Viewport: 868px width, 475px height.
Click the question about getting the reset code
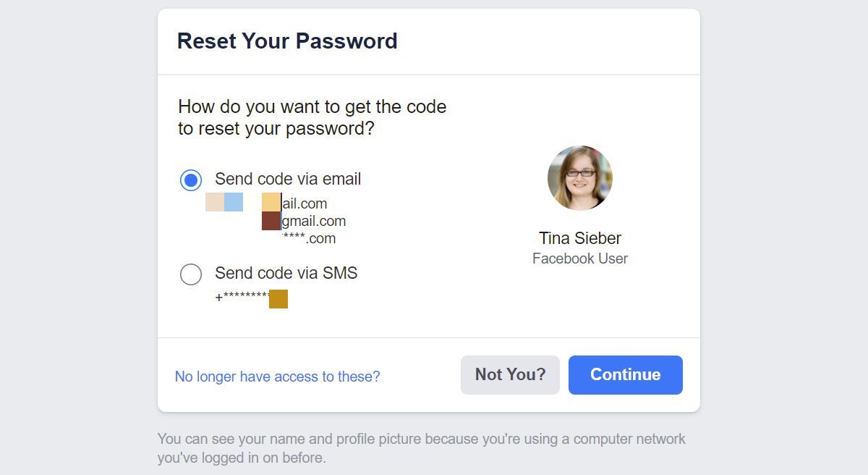coord(312,117)
